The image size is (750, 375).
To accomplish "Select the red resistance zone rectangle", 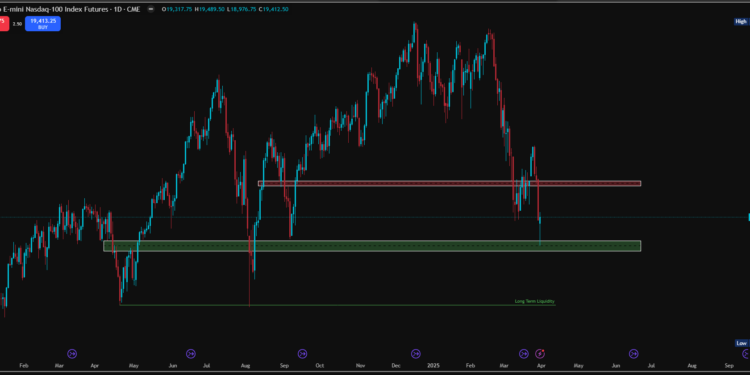I will pyautogui.click(x=449, y=183).
